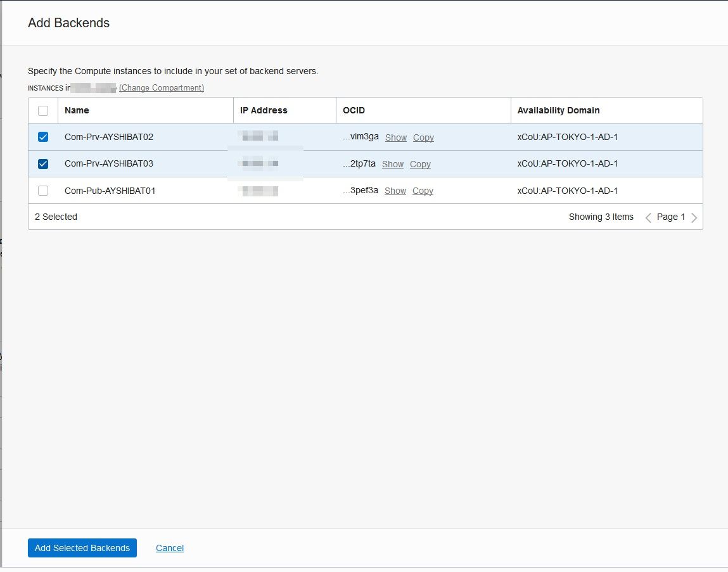Image resolution: width=728 pixels, height=572 pixels.
Task: Copy the OCID of Com-Prv-AYSHIBAT02
Action: point(423,137)
